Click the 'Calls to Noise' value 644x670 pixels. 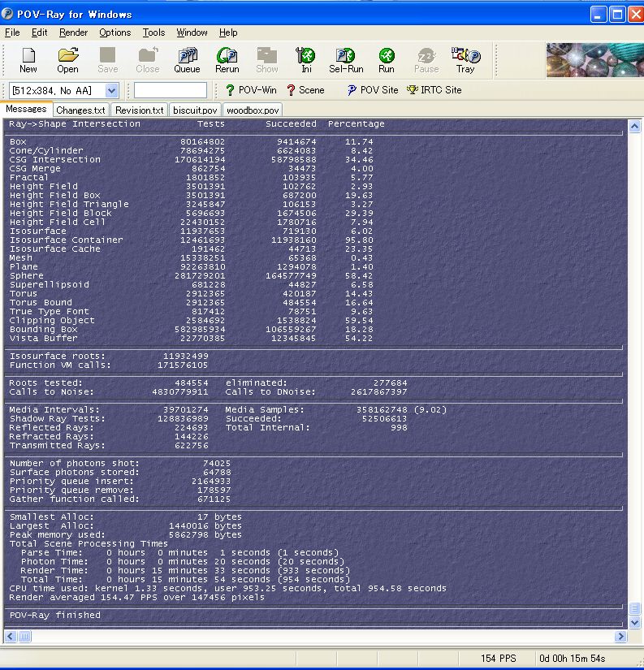180,391
